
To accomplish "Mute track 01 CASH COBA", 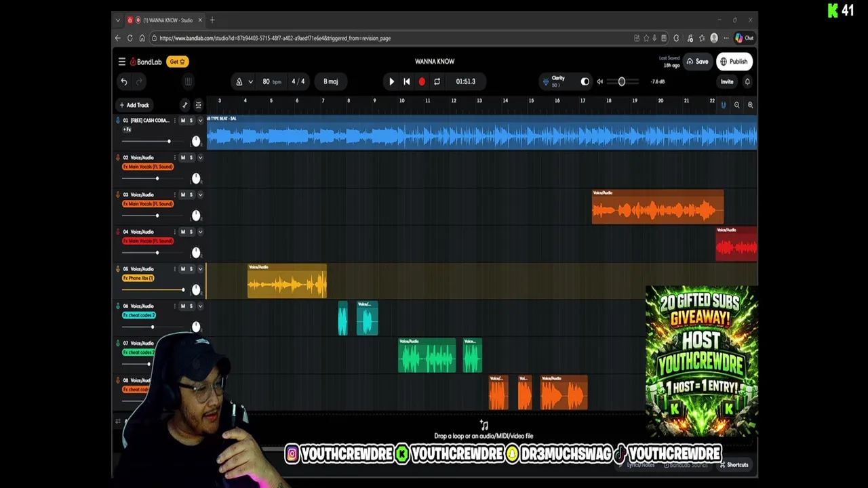I will click(x=182, y=121).
